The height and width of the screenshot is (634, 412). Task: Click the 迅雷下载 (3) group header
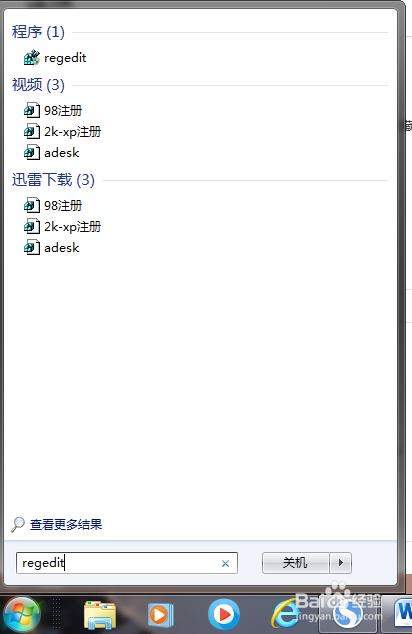coord(53,180)
